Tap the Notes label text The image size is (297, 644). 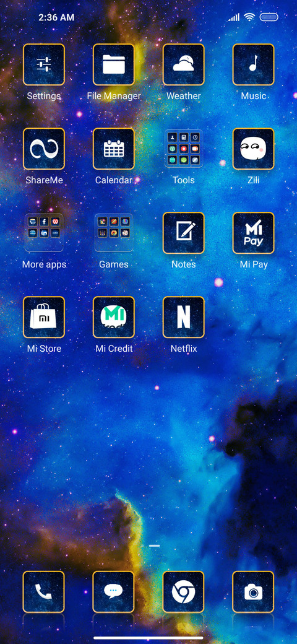pyautogui.click(x=183, y=264)
